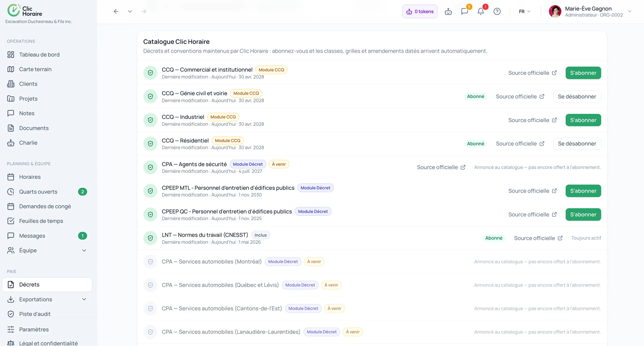Open the help question mark
The width and height of the screenshot is (644, 346).
pyautogui.click(x=497, y=11)
